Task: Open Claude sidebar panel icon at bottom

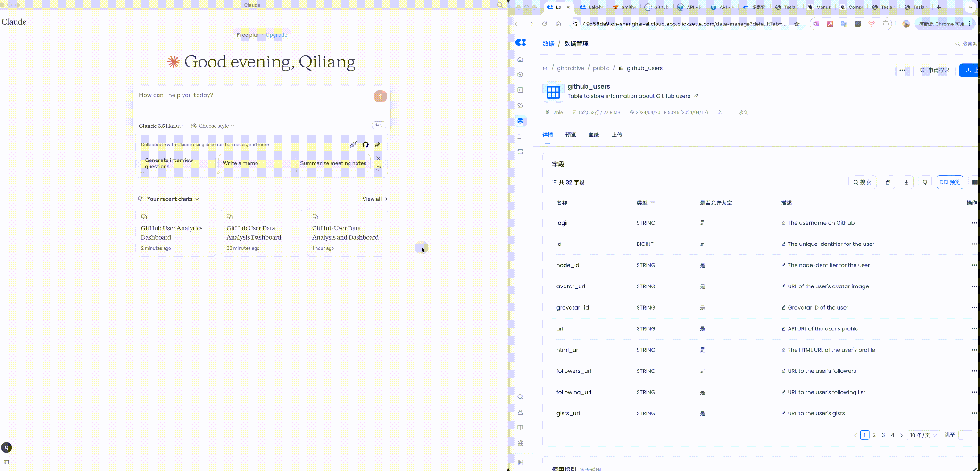Action: tap(7, 463)
